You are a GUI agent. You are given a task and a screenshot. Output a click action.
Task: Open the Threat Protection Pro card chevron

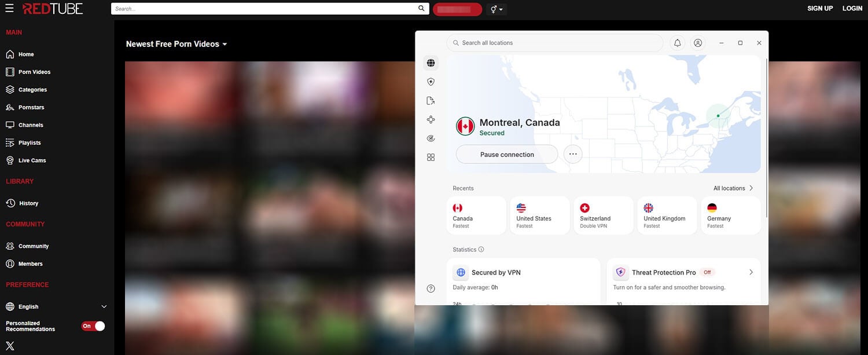tap(751, 272)
